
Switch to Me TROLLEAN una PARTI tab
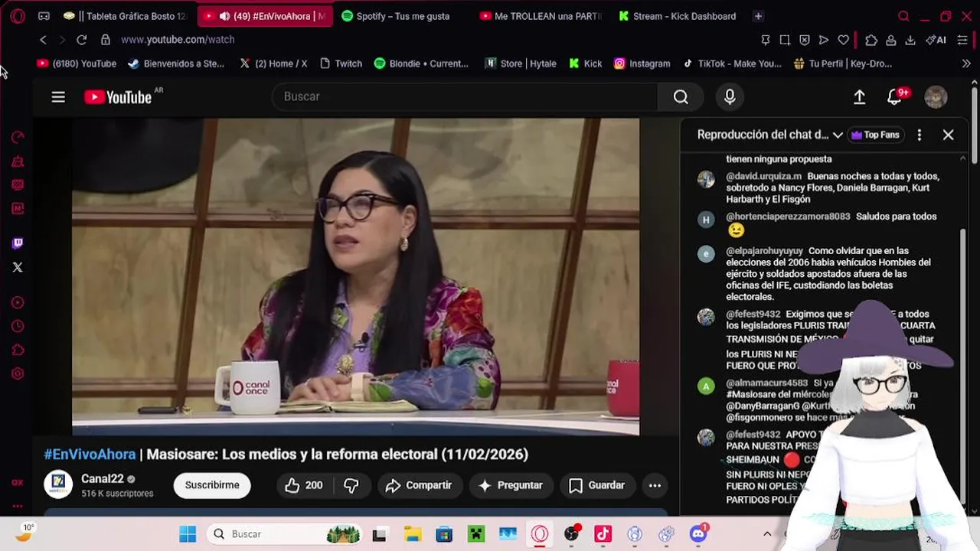point(541,16)
